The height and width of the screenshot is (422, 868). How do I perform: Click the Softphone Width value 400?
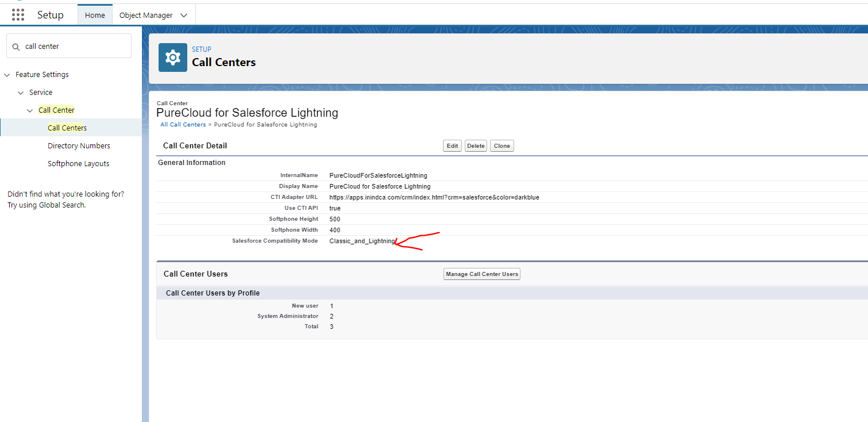(x=335, y=230)
